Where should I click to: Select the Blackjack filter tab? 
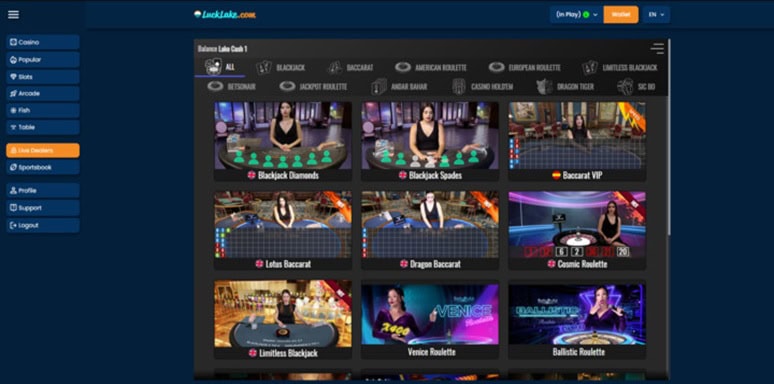point(280,67)
